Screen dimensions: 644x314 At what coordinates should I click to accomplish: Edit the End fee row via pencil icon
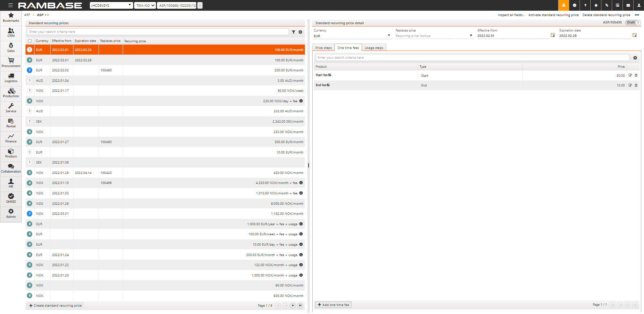click(630, 85)
